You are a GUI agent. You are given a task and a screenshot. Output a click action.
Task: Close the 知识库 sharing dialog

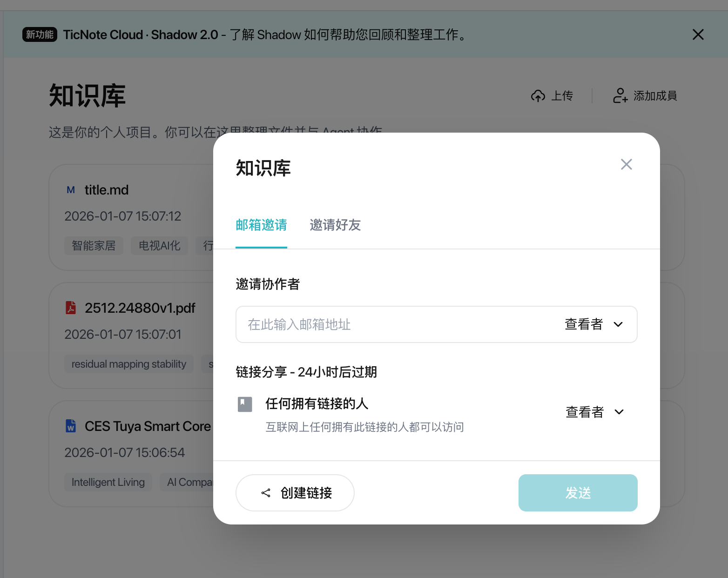[x=626, y=164]
